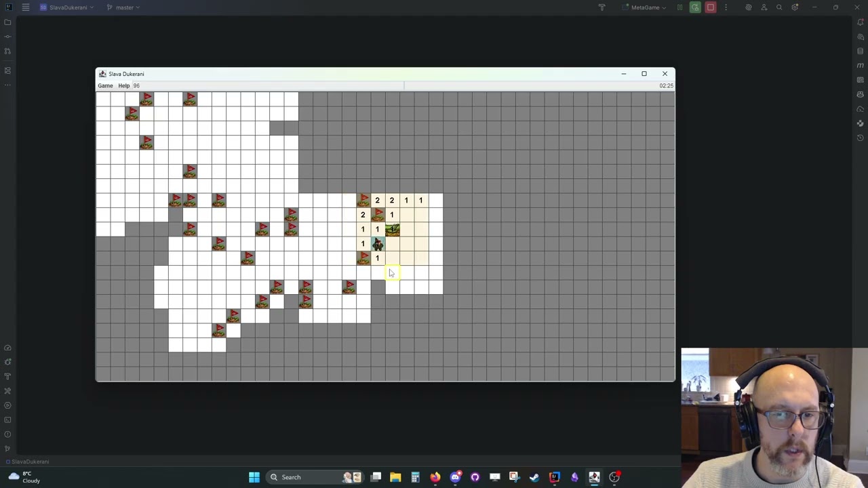The height and width of the screenshot is (488, 868).
Task: Click the dark soldier figure tile
Action: (x=378, y=244)
